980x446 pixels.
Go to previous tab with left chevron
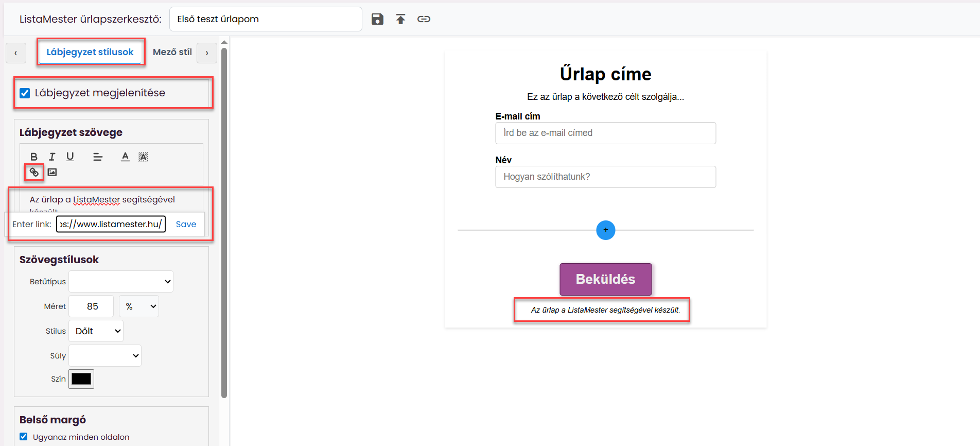tap(16, 53)
